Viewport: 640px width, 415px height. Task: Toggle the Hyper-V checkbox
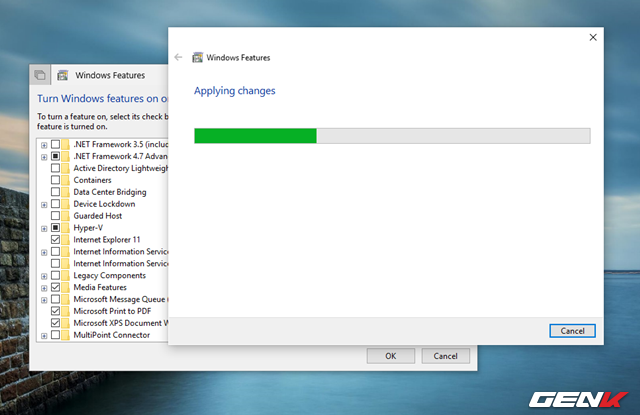(56, 228)
